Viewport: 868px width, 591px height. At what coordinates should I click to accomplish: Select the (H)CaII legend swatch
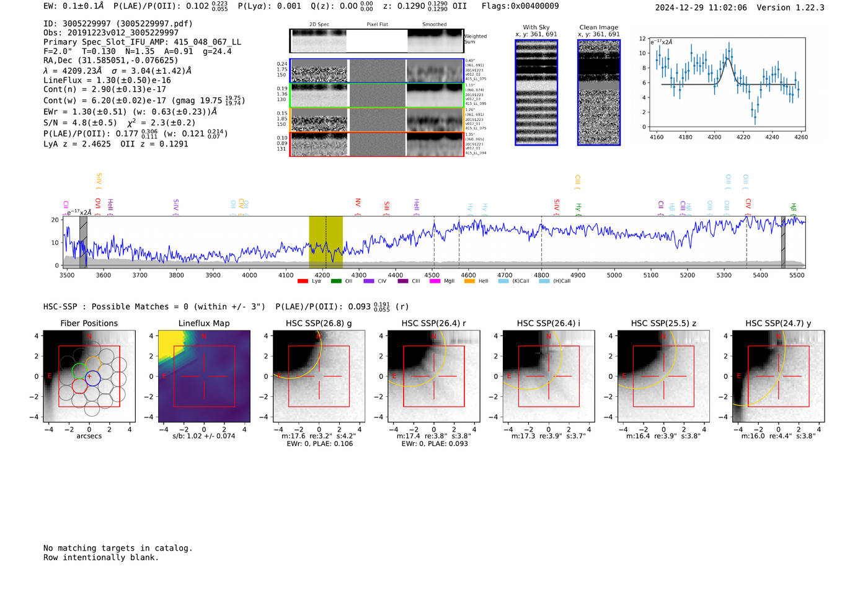(544, 281)
